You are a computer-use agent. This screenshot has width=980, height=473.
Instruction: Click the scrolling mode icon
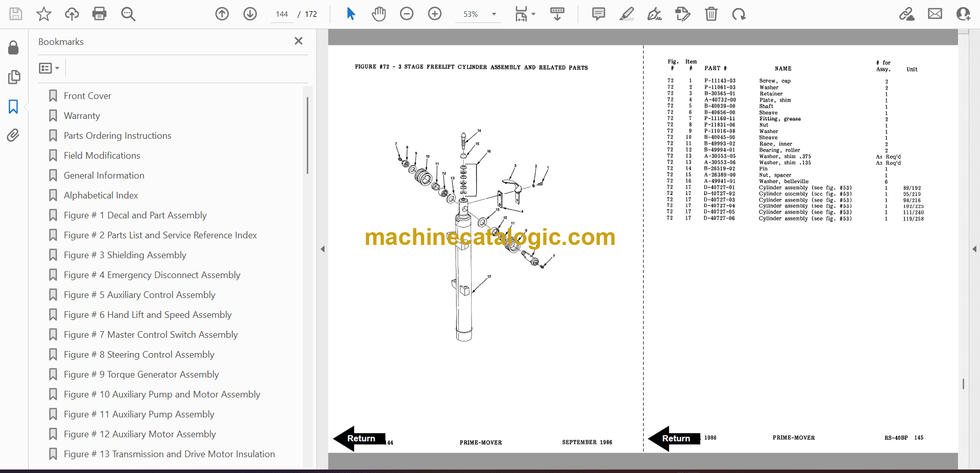(x=557, y=14)
